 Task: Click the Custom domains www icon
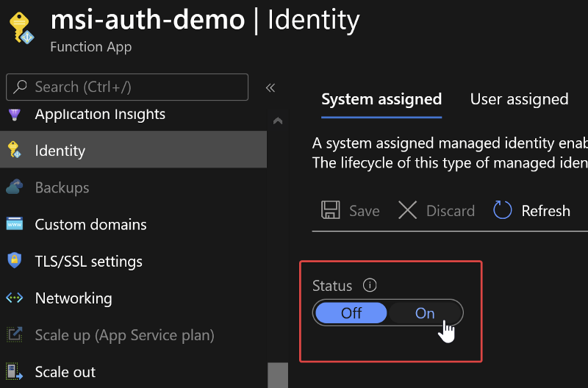(x=14, y=224)
